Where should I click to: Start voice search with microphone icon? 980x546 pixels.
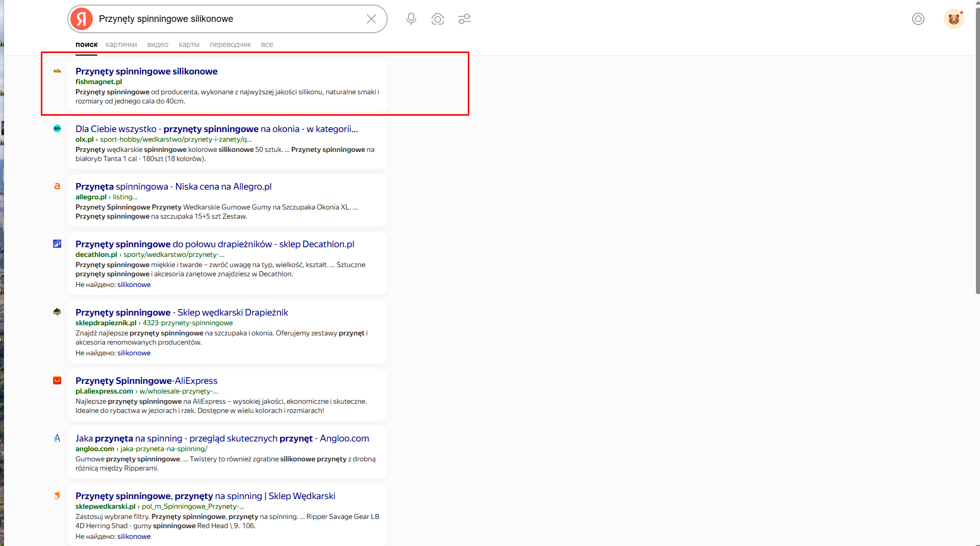(411, 19)
